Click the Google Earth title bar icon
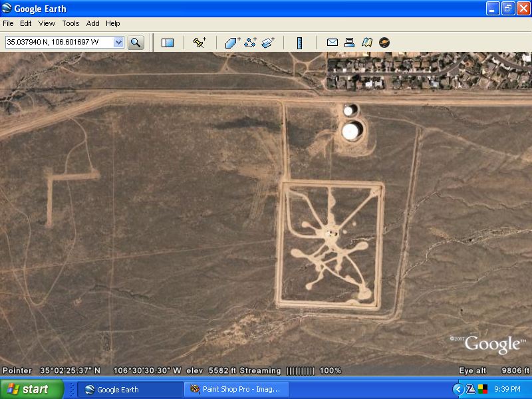 (x=7, y=9)
